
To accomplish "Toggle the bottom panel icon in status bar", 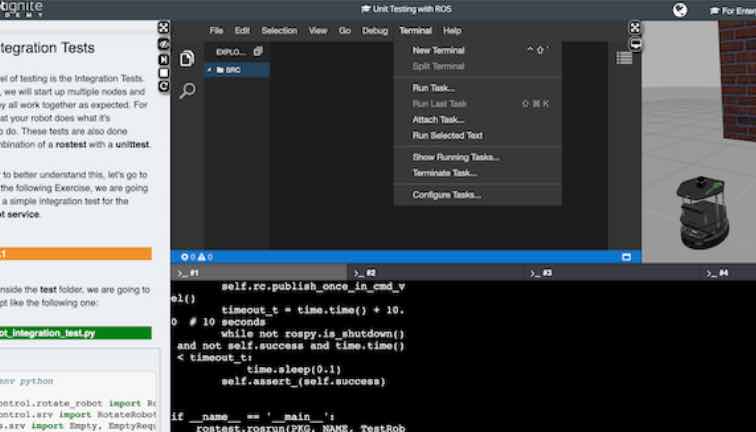I will pos(626,257).
